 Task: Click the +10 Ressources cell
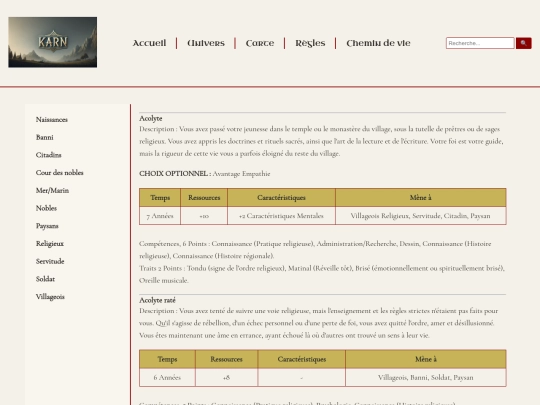pos(204,216)
